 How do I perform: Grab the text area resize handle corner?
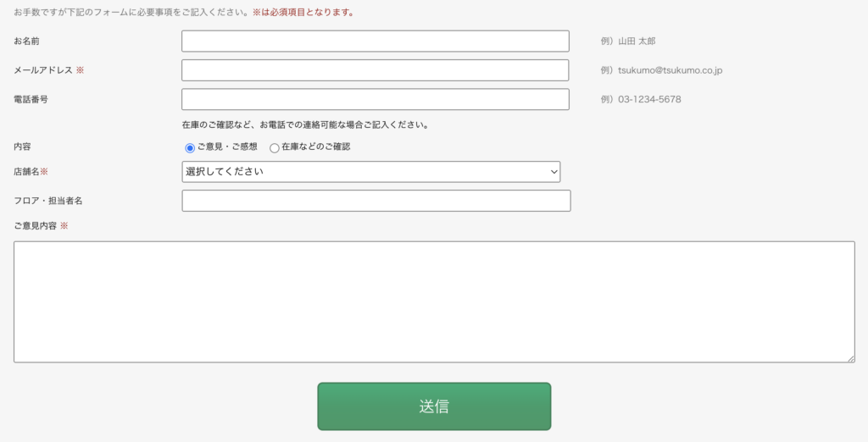(850, 358)
